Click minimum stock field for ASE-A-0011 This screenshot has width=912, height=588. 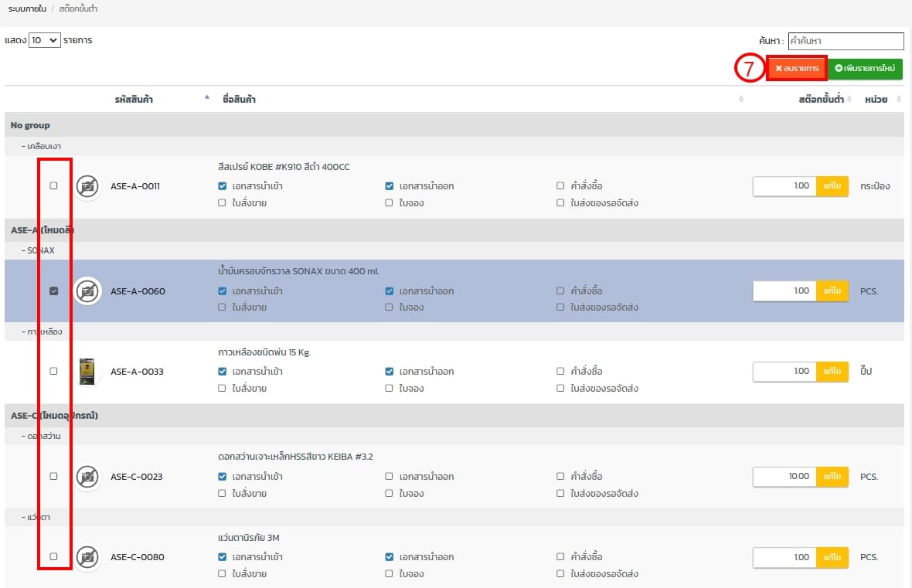(x=784, y=186)
